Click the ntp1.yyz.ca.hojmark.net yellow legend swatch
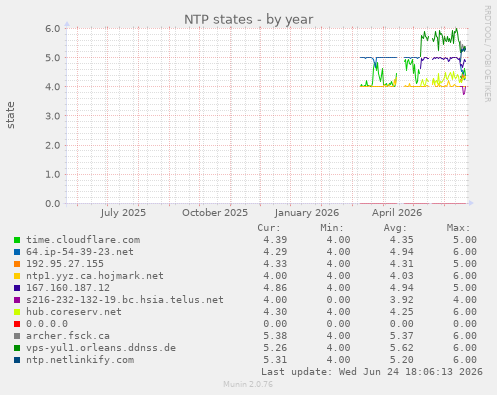Viewport: 497px width, 395px height. pyautogui.click(x=17, y=276)
